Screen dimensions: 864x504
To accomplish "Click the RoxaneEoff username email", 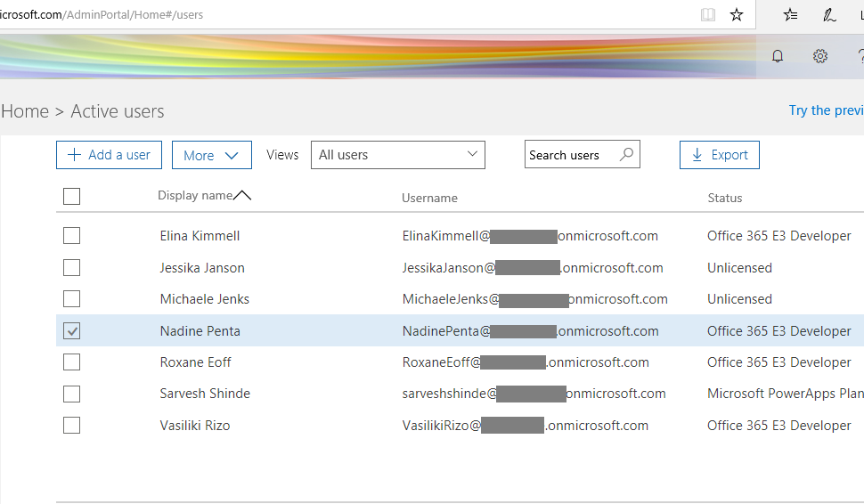I will (x=526, y=362).
